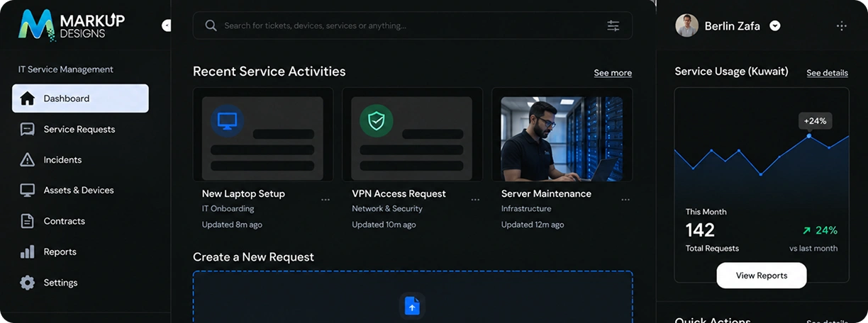Open the VPN Access Request card thumbnail

point(412,135)
